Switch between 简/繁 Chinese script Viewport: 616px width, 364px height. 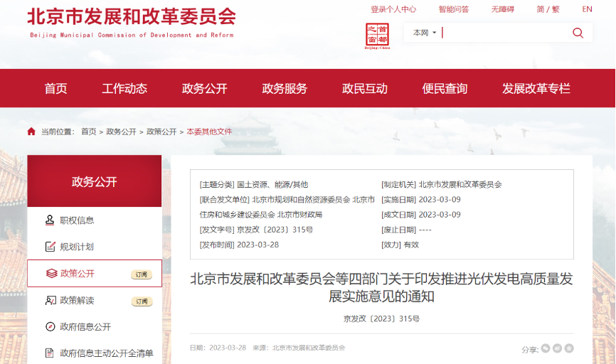click(548, 9)
